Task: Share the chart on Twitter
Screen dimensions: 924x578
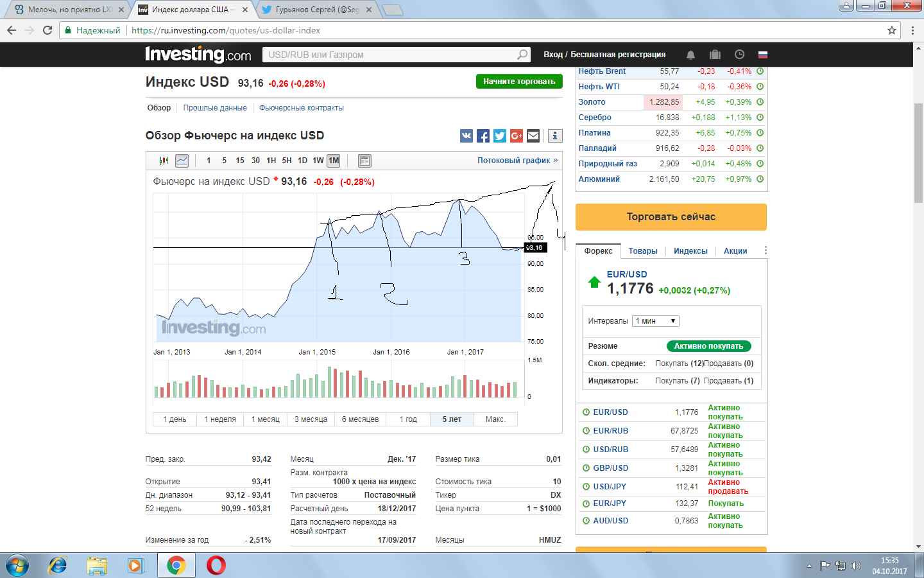Action: 500,136
